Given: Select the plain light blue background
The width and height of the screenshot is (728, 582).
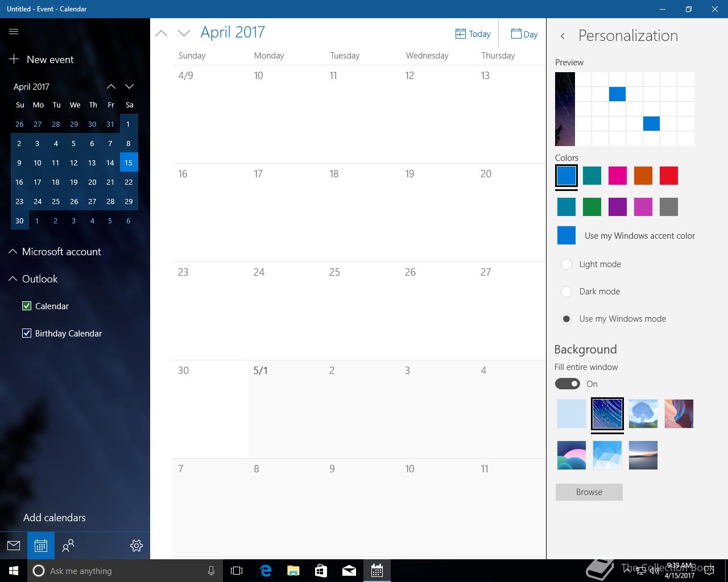Looking at the screenshot, I should pos(572,414).
